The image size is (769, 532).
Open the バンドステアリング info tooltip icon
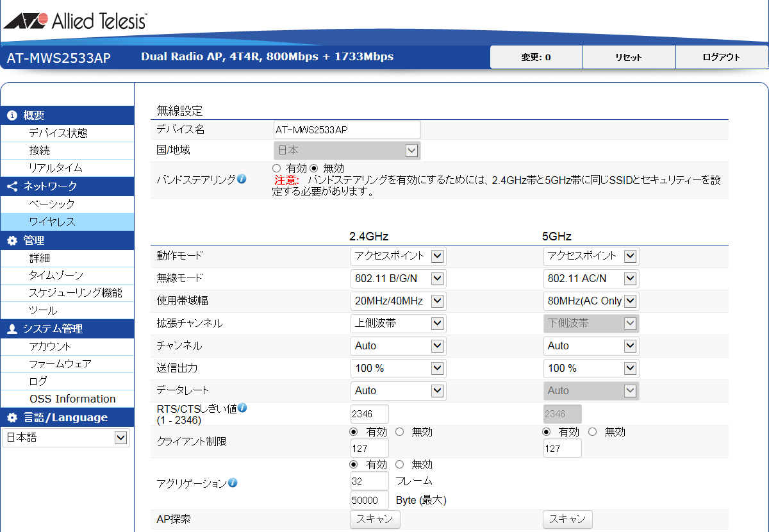[x=242, y=179]
